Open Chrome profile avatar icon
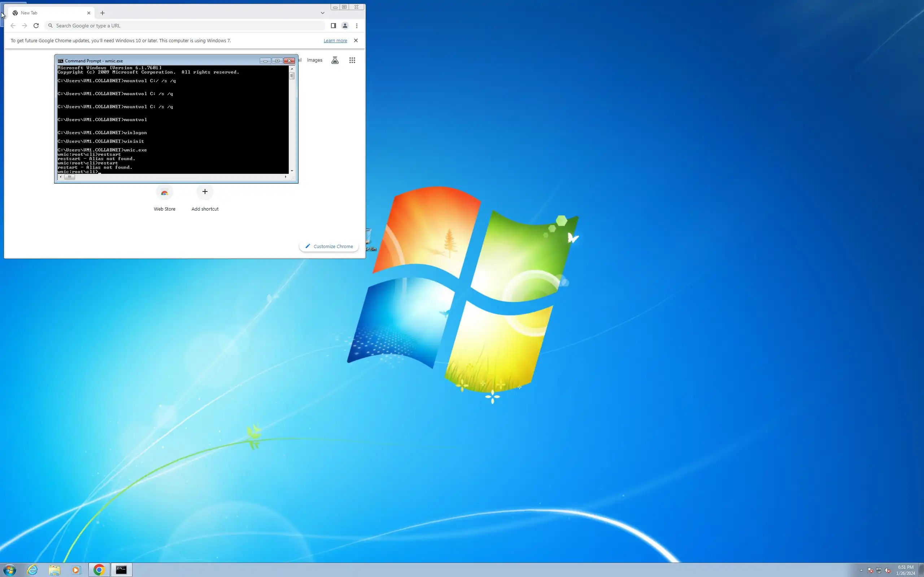The width and height of the screenshot is (924, 577). (x=345, y=26)
